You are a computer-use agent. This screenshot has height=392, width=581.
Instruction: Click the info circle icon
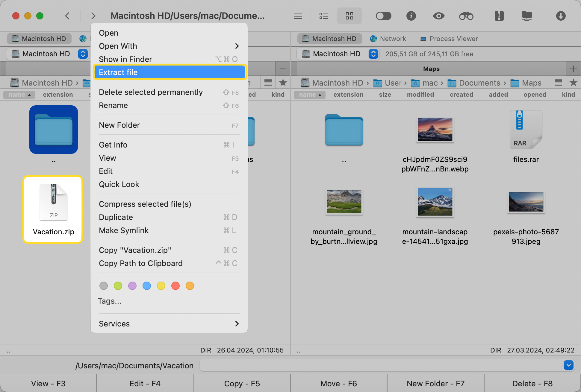(411, 16)
